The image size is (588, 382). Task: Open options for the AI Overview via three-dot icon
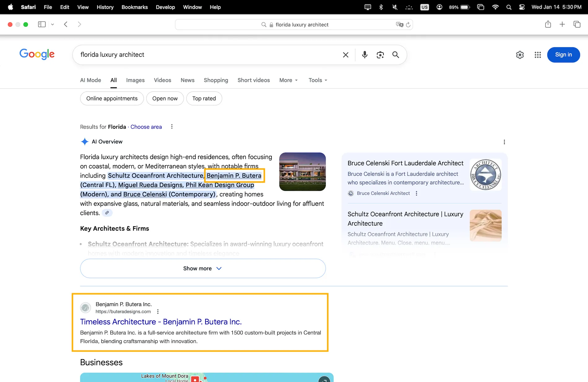(504, 142)
